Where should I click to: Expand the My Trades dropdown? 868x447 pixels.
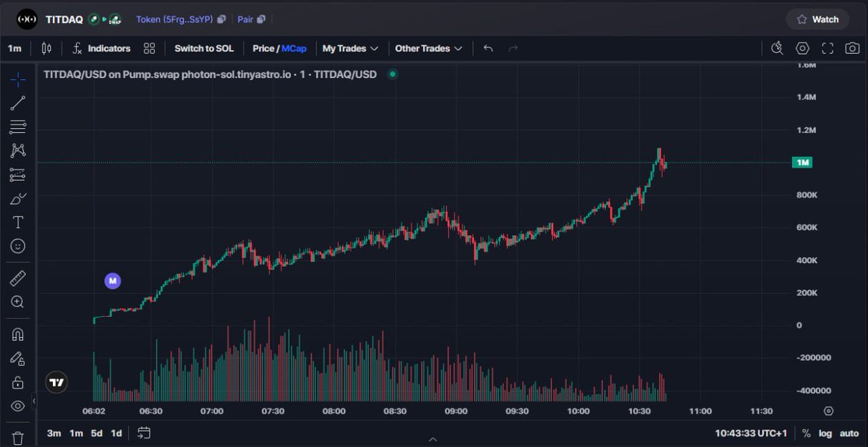click(350, 48)
